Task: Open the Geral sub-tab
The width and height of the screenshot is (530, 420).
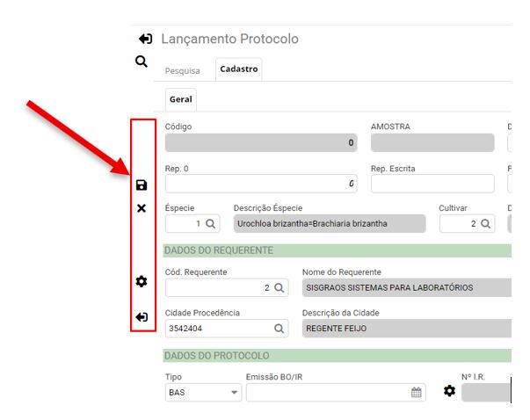Action: point(180,100)
